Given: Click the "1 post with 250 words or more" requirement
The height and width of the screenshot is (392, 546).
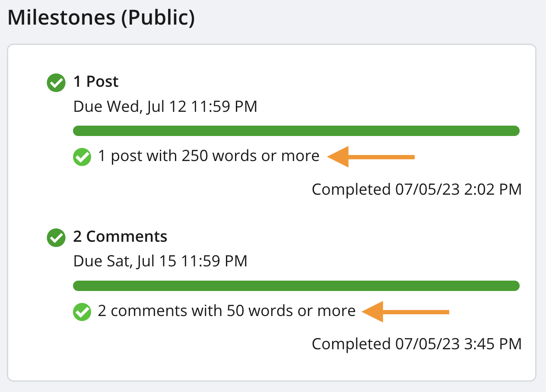Looking at the screenshot, I should (x=209, y=156).
